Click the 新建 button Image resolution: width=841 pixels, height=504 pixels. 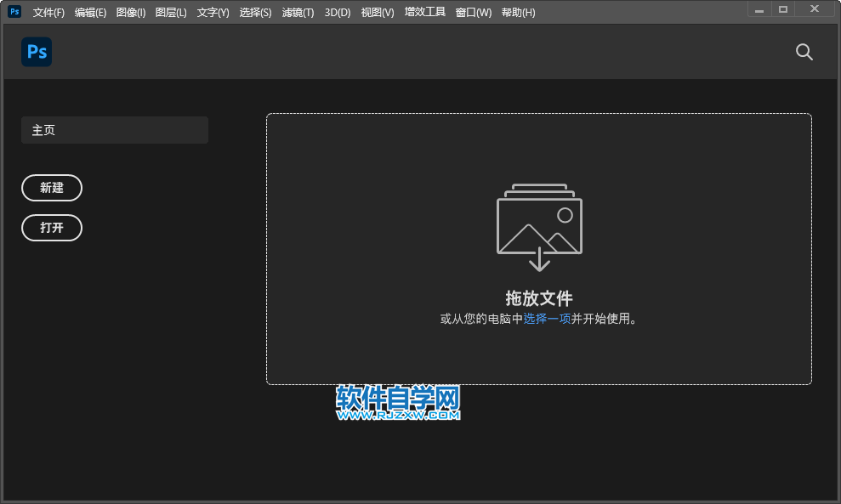pyautogui.click(x=52, y=188)
